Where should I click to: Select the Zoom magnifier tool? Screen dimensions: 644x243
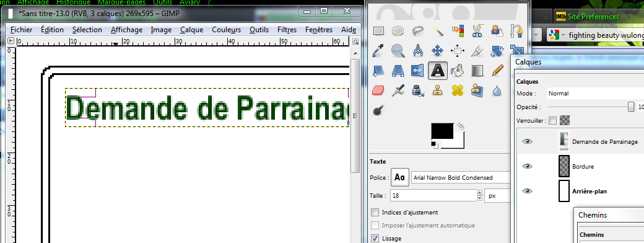click(398, 51)
